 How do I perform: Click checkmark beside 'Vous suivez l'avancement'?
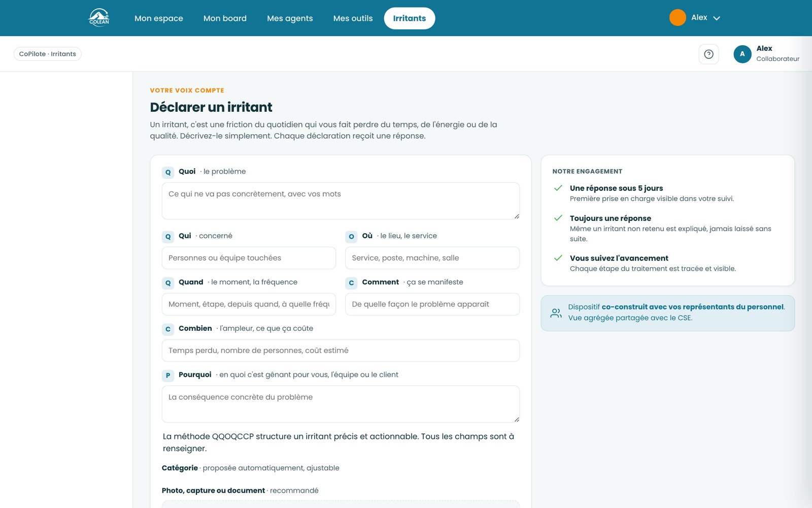coord(558,258)
